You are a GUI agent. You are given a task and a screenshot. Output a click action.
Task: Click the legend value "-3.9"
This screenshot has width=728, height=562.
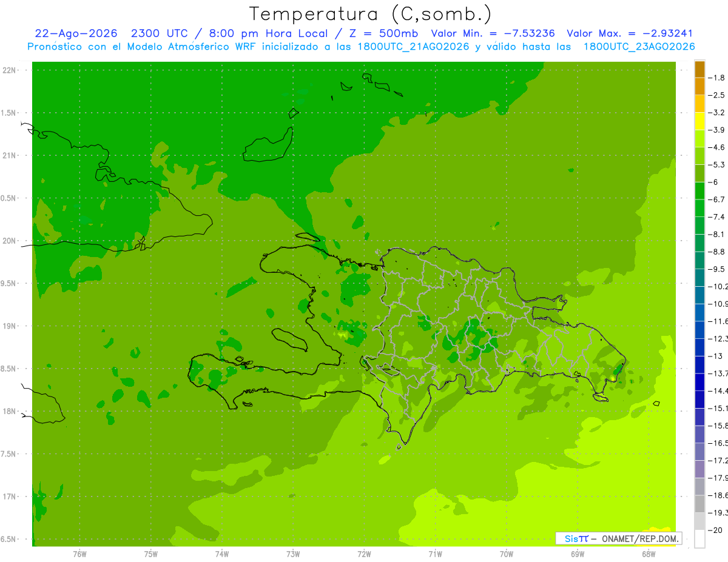tap(717, 130)
